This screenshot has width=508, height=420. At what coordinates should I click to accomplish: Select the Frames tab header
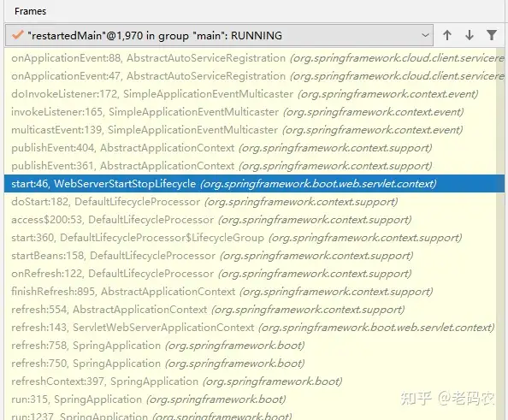30,11
